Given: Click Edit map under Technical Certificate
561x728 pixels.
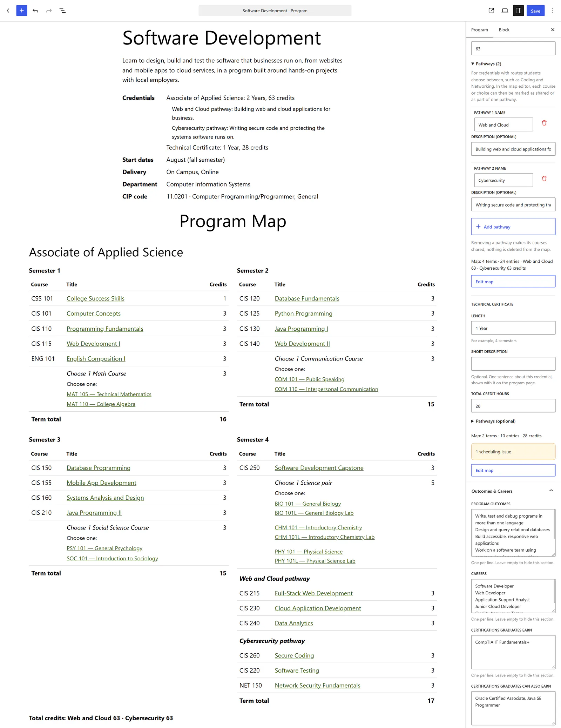Looking at the screenshot, I should 513,470.
